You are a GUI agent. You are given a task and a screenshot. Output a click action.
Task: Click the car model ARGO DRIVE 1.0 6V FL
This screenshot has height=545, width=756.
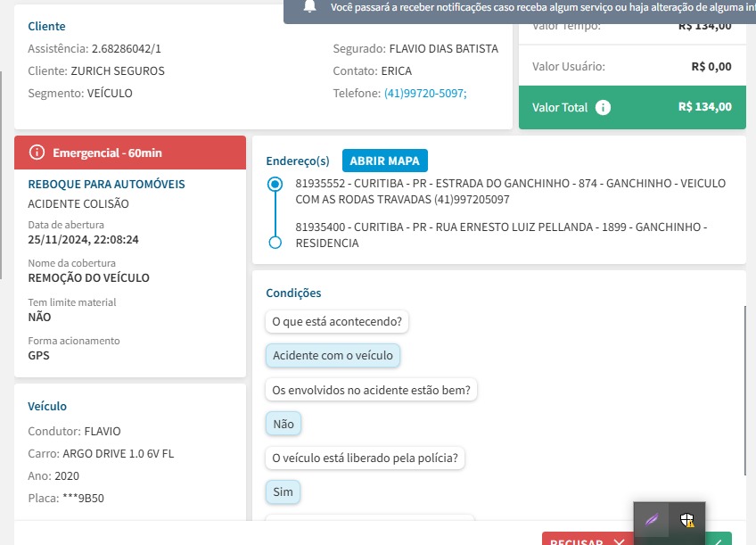(118, 454)
